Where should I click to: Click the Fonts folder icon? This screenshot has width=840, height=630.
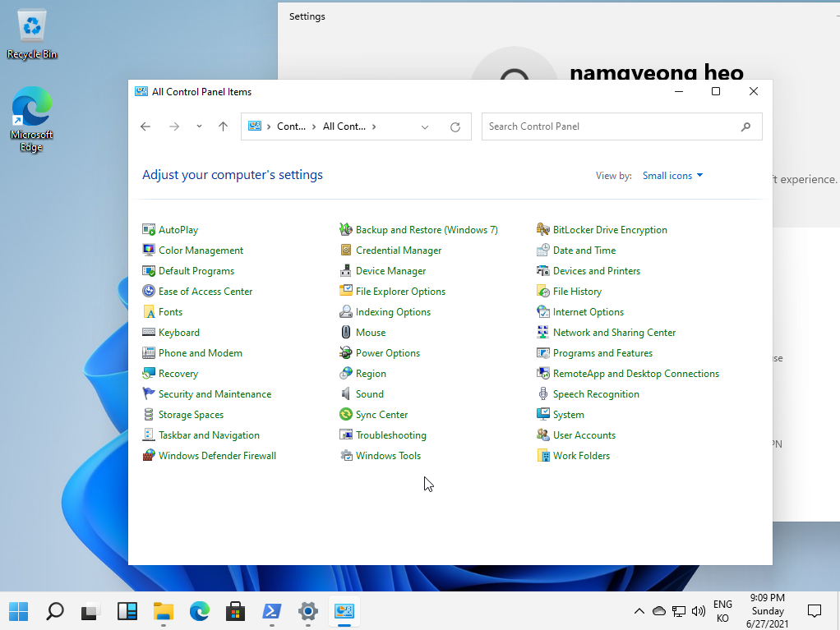coord(149,311)
